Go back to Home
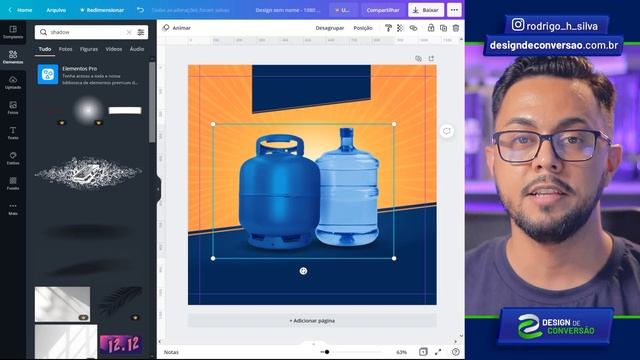This screenshot has width=640, height=360. [x=20, y=10]
